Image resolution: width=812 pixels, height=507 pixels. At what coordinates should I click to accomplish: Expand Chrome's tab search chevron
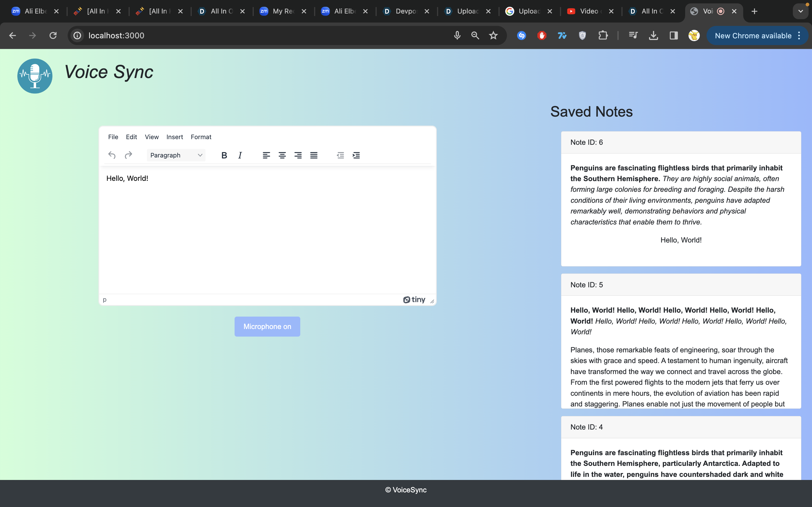[x=801, y=11]
